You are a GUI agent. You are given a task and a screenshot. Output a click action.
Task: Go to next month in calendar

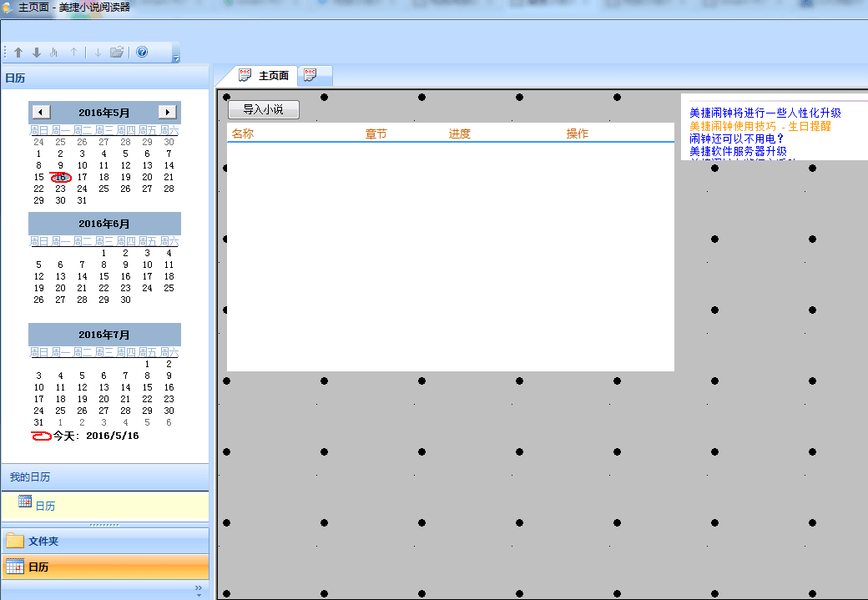coord(167,112)
